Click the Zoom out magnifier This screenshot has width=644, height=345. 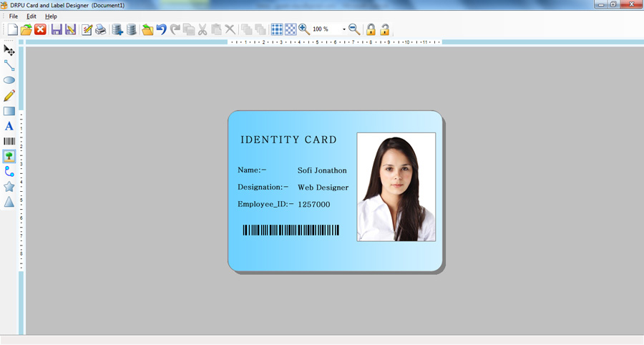click(x=354, y=29)
